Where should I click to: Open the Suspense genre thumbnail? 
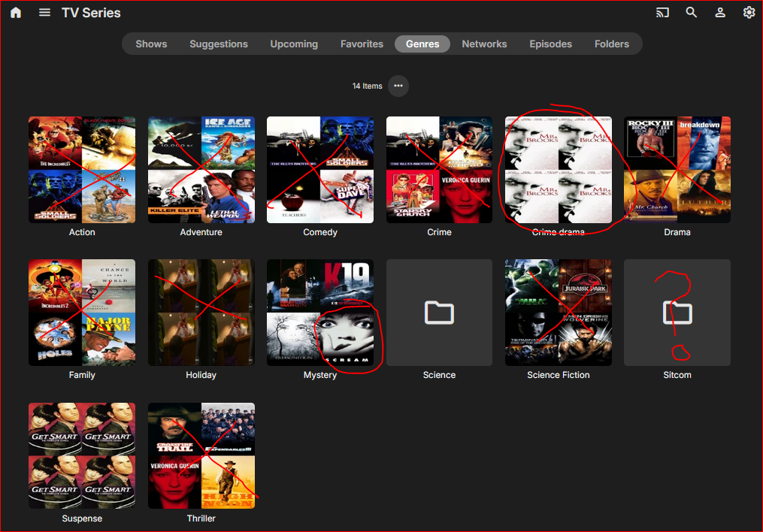(82, 455)
